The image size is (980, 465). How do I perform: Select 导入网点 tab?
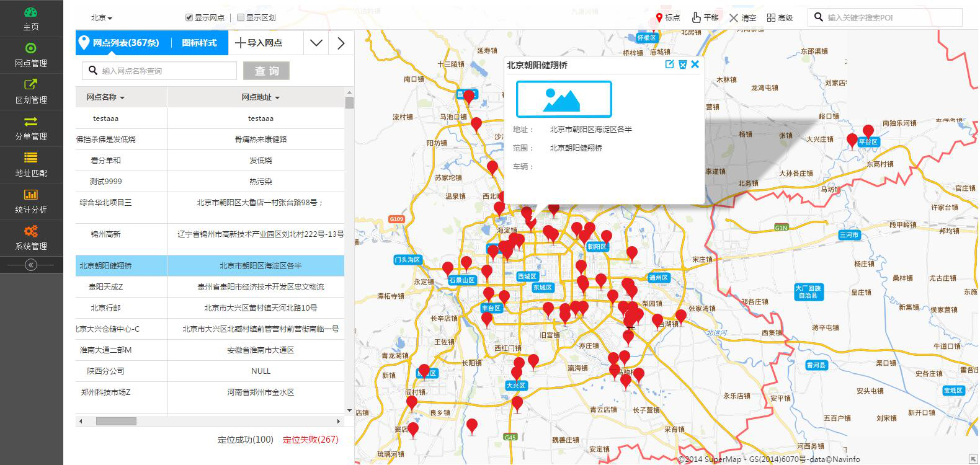tap(259, 43)
